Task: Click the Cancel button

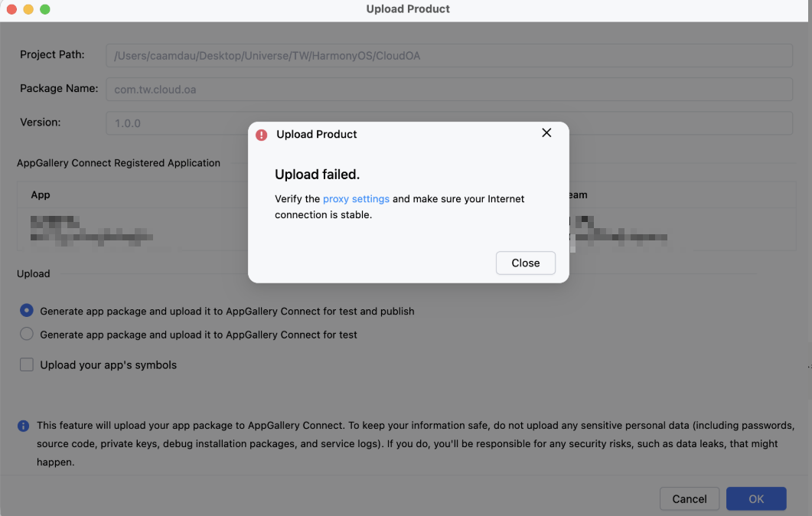Action: 689,498
